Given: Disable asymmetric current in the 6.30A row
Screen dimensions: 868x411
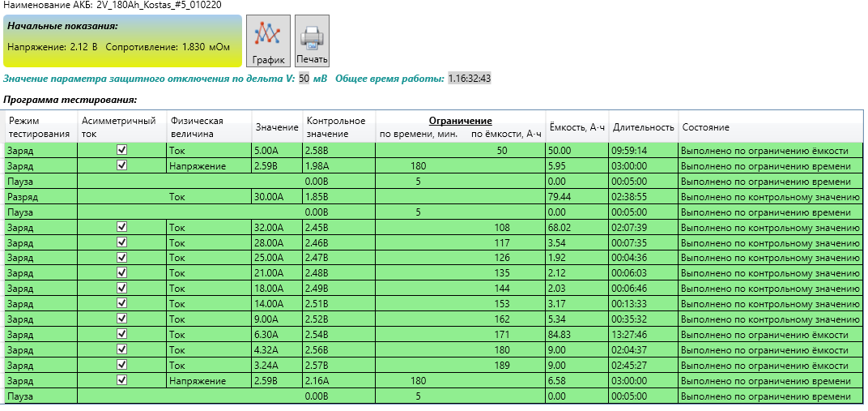Looking at the screenshot, I should pos(122,334).
